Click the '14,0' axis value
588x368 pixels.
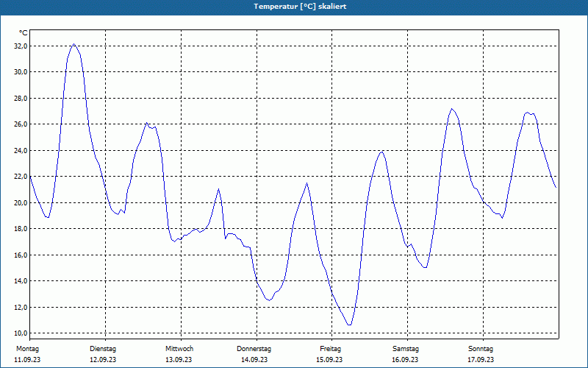[21, 281]
